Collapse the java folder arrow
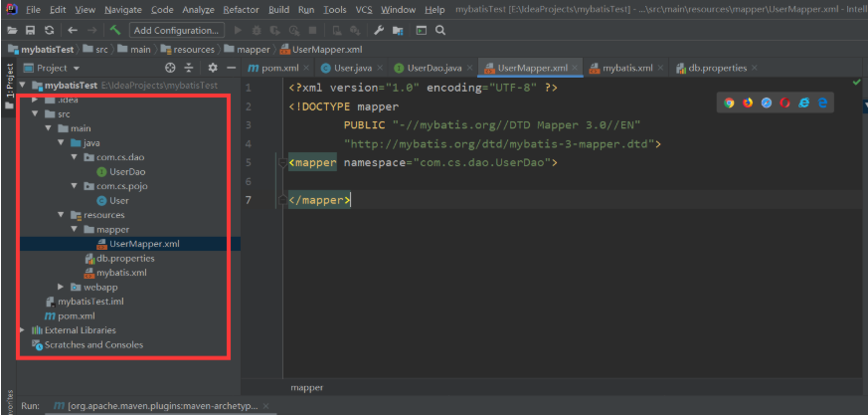This screenshot has width=868, height=415. click(x=61, y=143)
